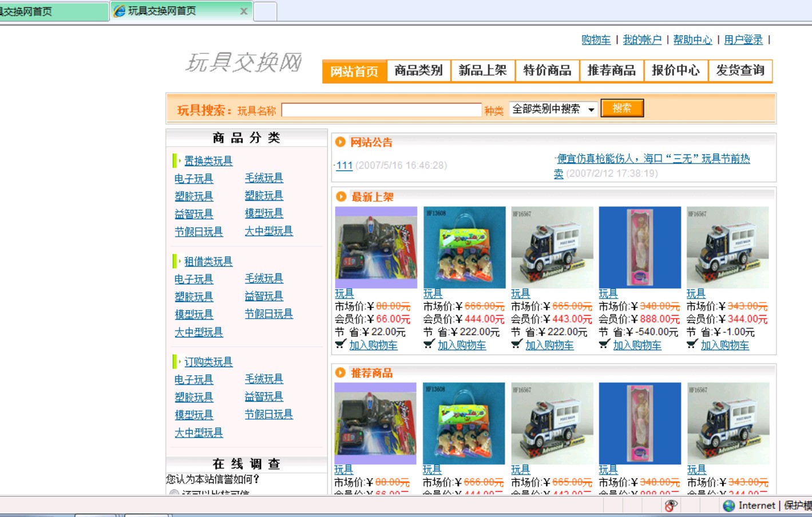The width and height of the screenshot is (812, 517).
Task: Open 大中型玩具 under 订购类玩具
Action: pyautogui.click(x=199, y=433)
